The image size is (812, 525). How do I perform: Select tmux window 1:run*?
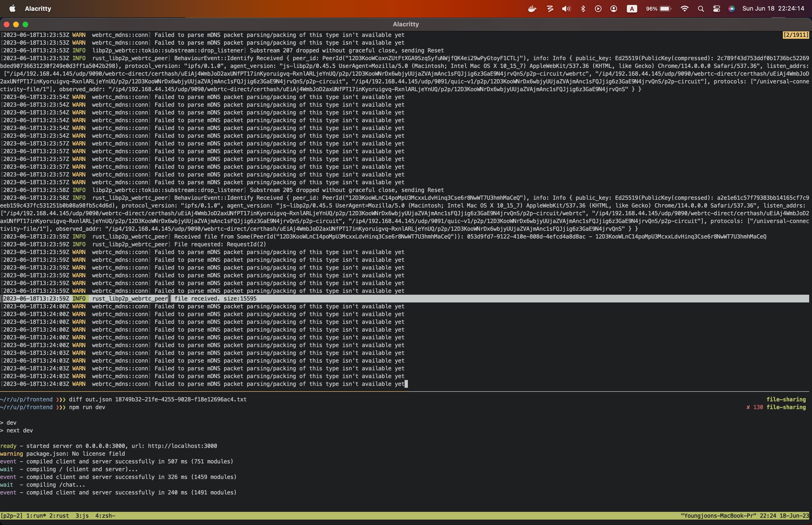pos(36,515)
